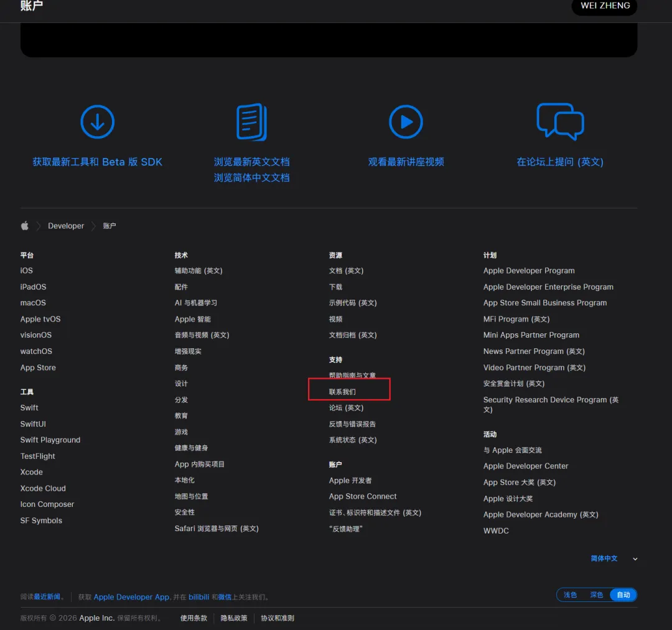Open macOS platform link
Image resolution: width=672 pixels, height=630 pixels.
click(33, 303)
